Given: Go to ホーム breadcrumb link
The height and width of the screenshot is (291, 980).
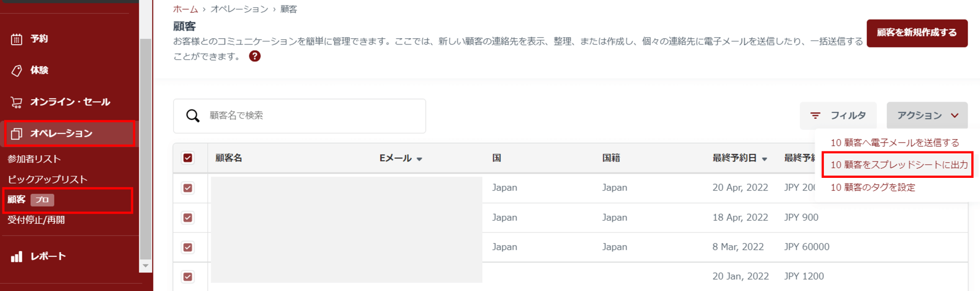Looking at the screenshot, I should point(185,9).
